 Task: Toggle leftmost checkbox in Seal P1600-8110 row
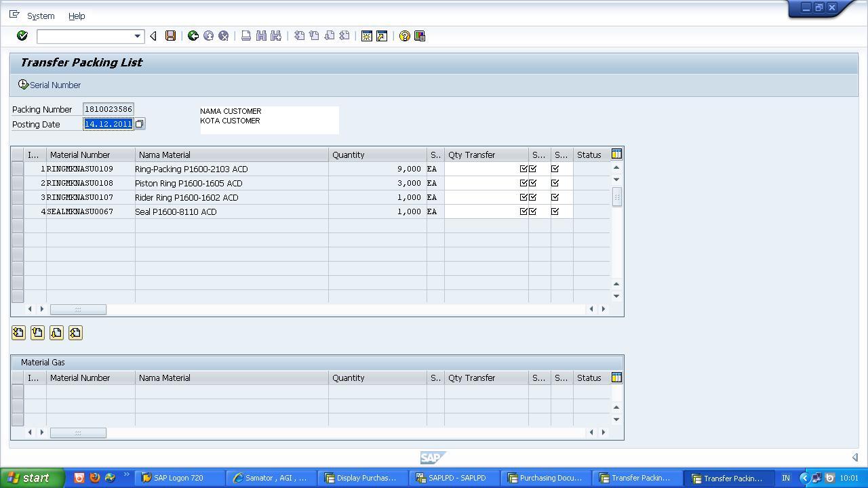524,211
